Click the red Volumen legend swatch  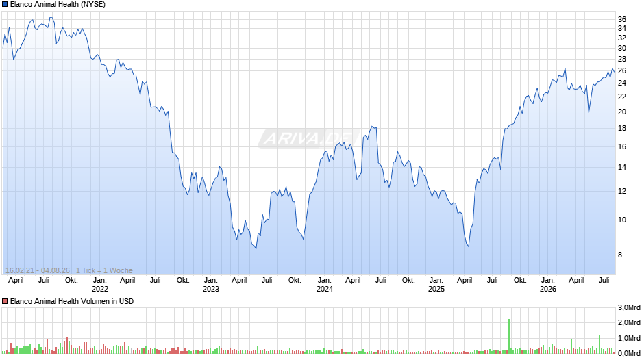(5, 301)
